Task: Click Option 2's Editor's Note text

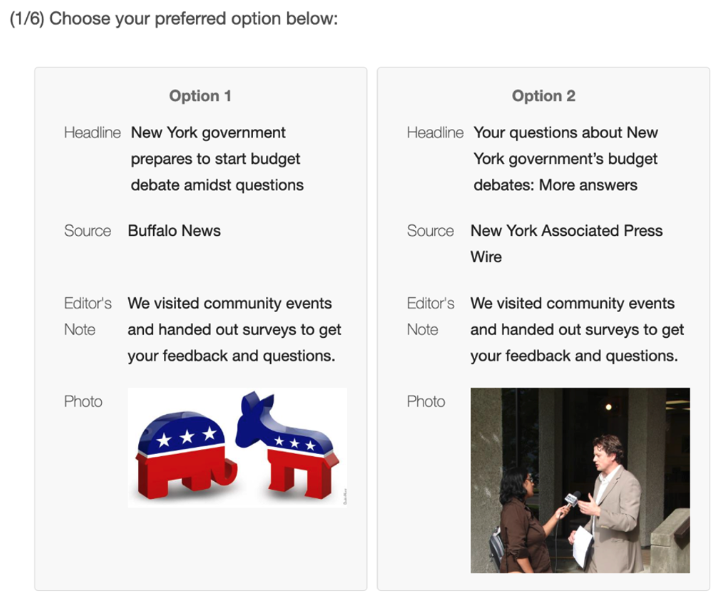Action: (x=577, y=330)
